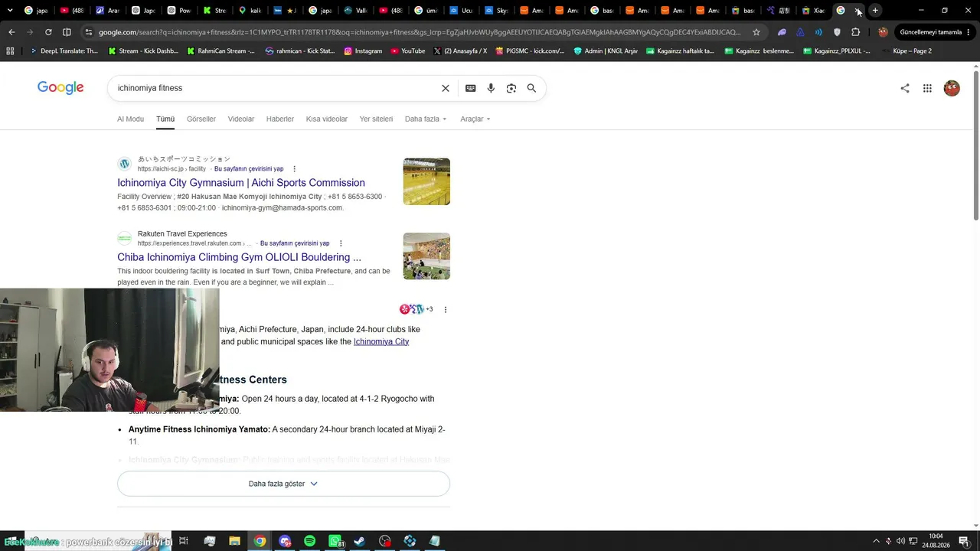This screenshot has height=551, width=980.
Task: Click the Chrome address bar URL
Action: coord(420,32)
